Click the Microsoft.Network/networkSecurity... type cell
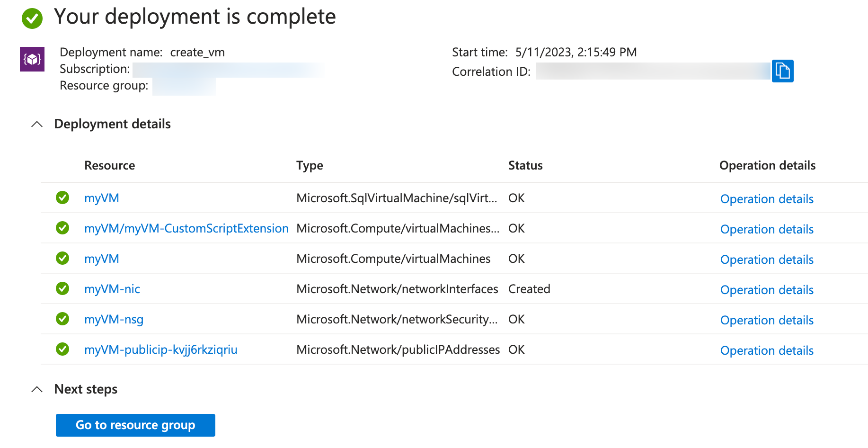The height and width of the screenshot is (448, 868). 397,319
